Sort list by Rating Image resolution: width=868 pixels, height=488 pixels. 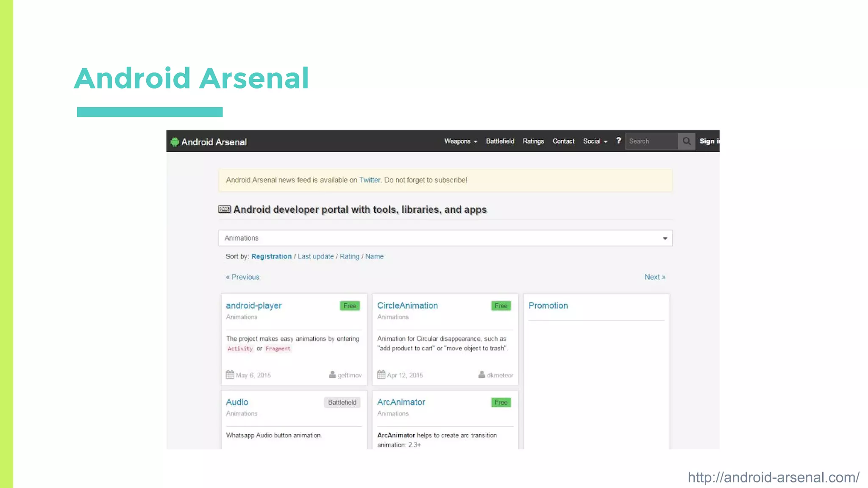350,256
